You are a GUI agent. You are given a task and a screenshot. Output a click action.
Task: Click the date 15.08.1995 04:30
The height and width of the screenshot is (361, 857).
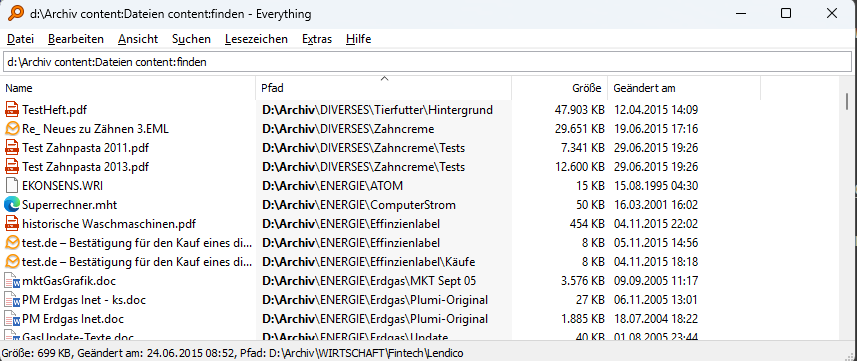click(656, 186)
